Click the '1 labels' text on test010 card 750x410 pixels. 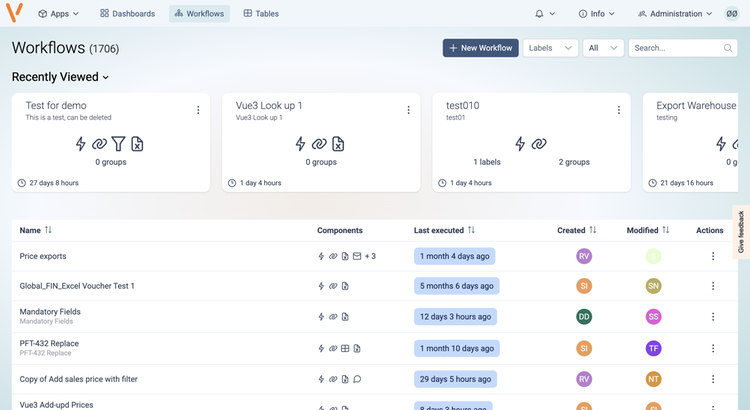tap(487, 162)
